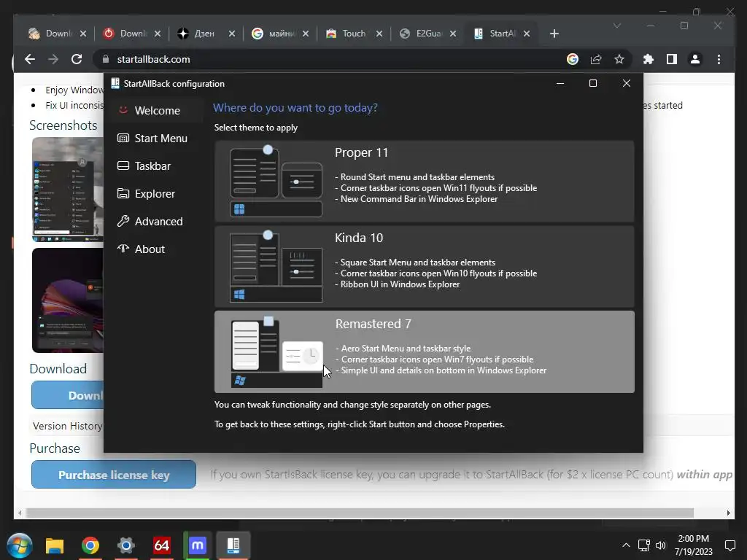747x560 pixels.
Task: Click the Google icon in the address bar
Action: tap(573, 59)
